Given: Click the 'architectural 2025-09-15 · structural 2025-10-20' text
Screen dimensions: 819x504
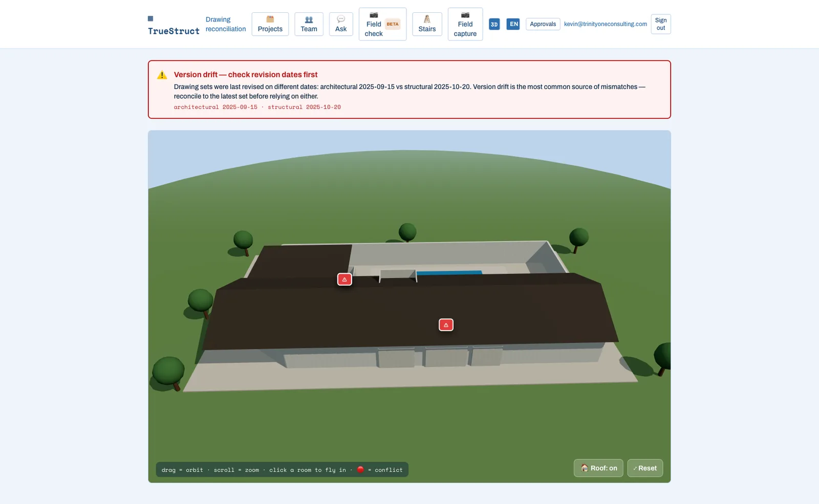Looking at the screenshot, I should pos(257,107).
